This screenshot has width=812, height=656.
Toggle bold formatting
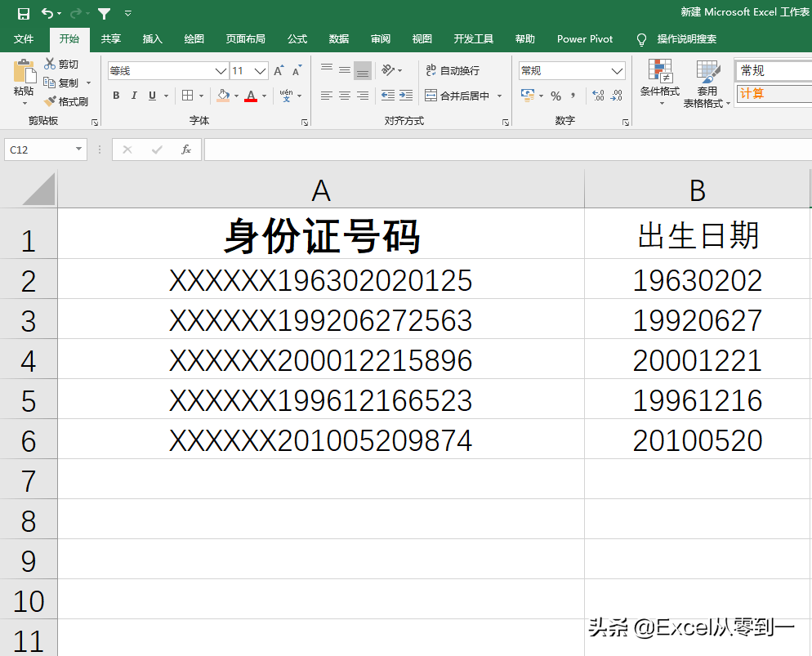[x=117, y=96]
